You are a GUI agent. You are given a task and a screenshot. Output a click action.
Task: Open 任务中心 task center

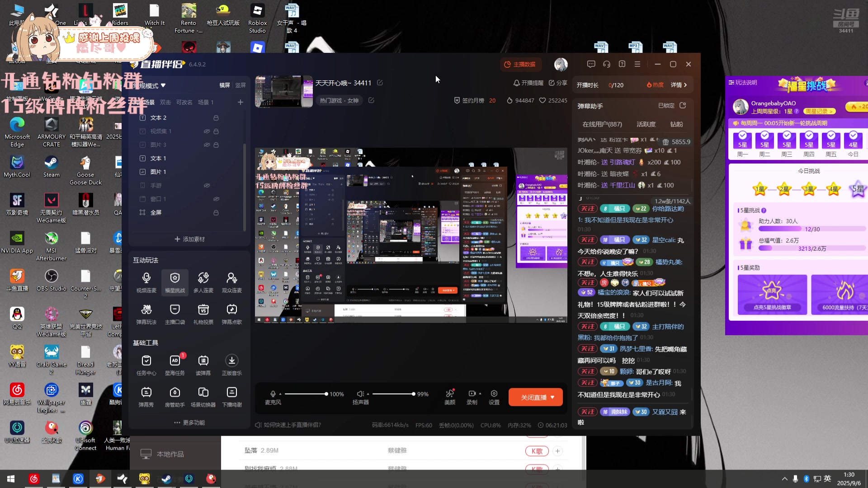pos(146,365)
